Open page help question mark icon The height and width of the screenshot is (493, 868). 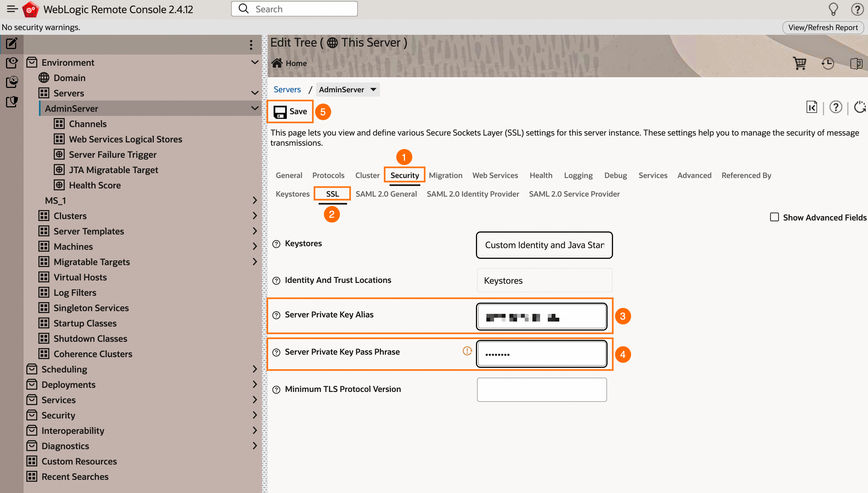pos(835,107)
